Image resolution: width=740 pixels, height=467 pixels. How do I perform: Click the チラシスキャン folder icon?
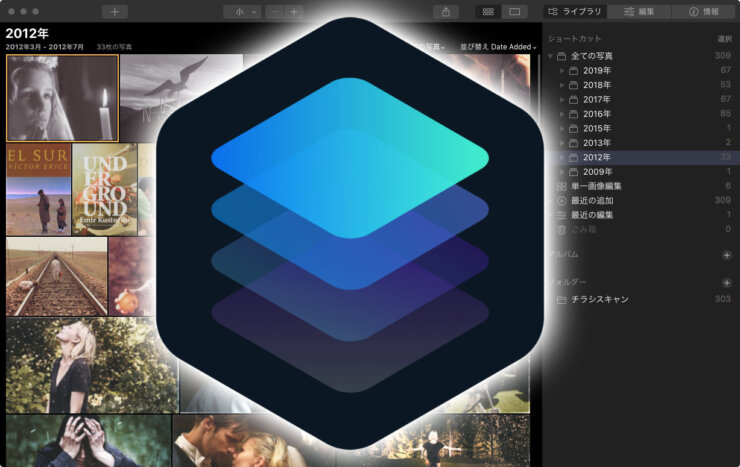[562, 300]
